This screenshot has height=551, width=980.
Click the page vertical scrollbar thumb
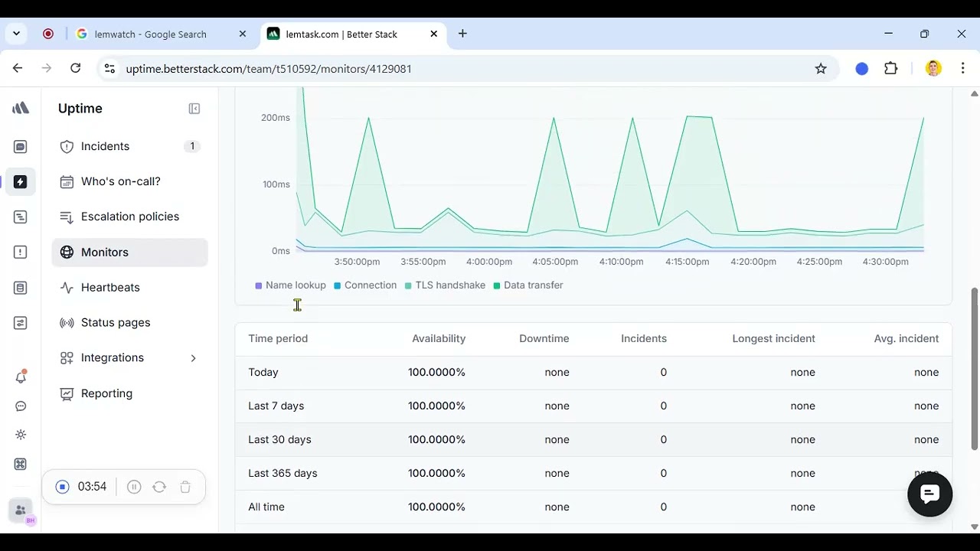(974, 369)
